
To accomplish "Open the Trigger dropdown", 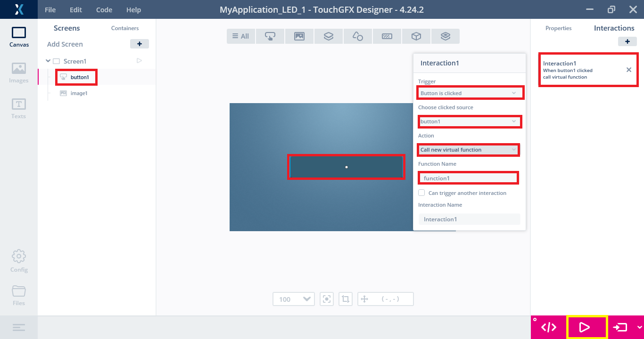I will 470,93.
